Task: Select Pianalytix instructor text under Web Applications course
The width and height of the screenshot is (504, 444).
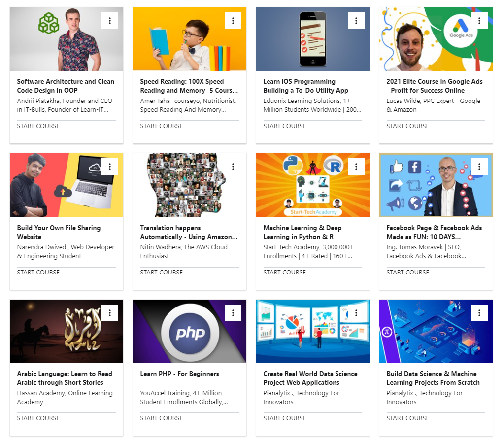Action: click(x=301, y=398)
